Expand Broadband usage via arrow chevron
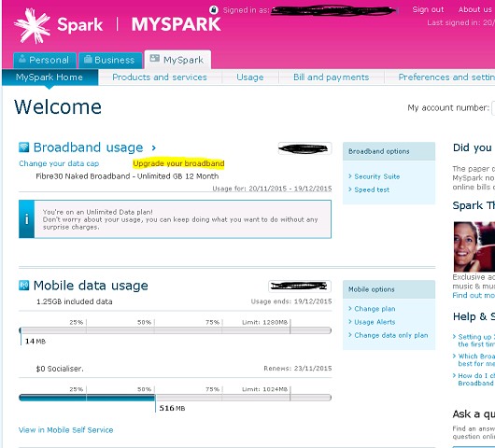The height and width of the screenshot is (448, 495). tap(154, 147)
